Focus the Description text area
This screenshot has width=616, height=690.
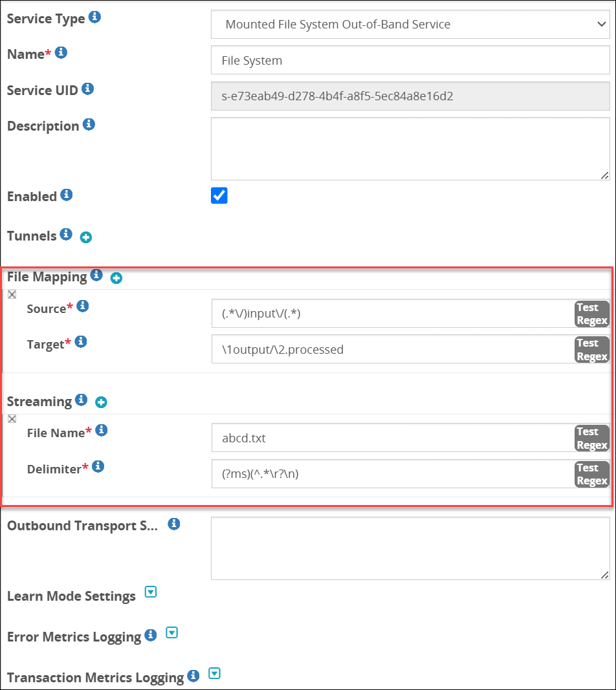coord(410,149)
